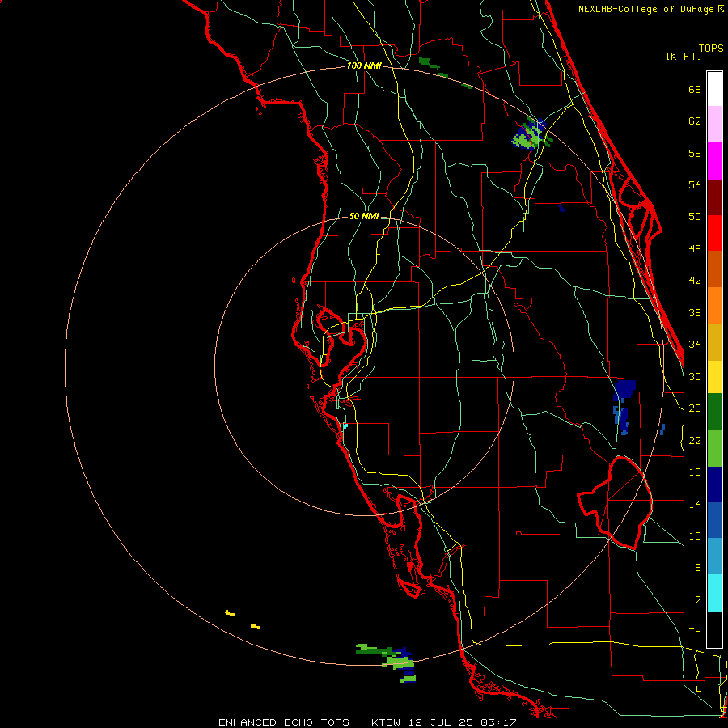Click the "10" legend value
The height and width of the screenshot is (728, 728).
click(x=695, y=536)
